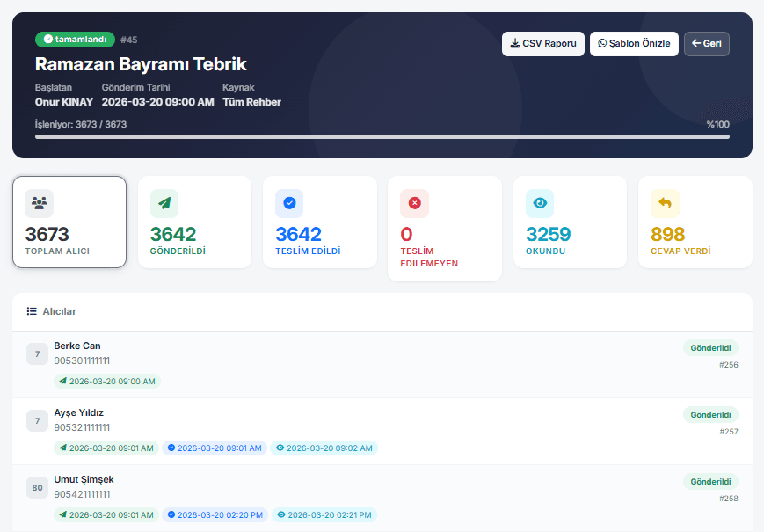Click the people icon in Toplam Alıcı card
The image size is (764, 532).
(x=39, y=203)
